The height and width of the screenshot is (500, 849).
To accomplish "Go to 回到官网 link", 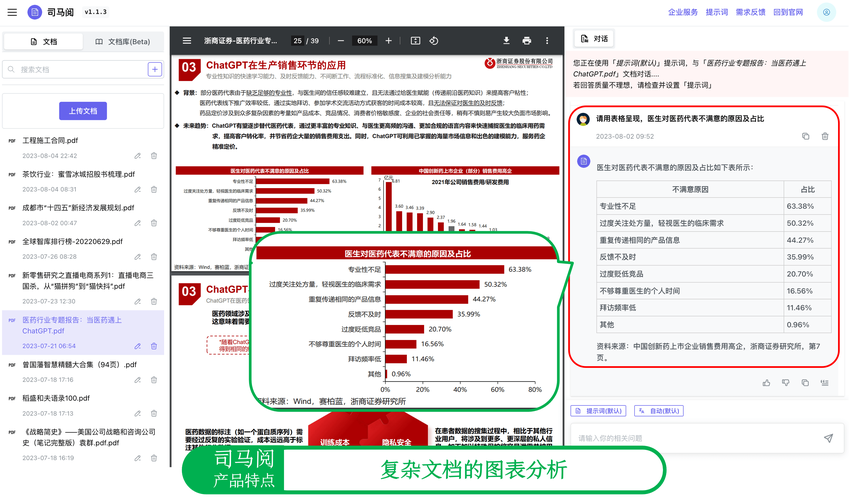I will [788, 12].
